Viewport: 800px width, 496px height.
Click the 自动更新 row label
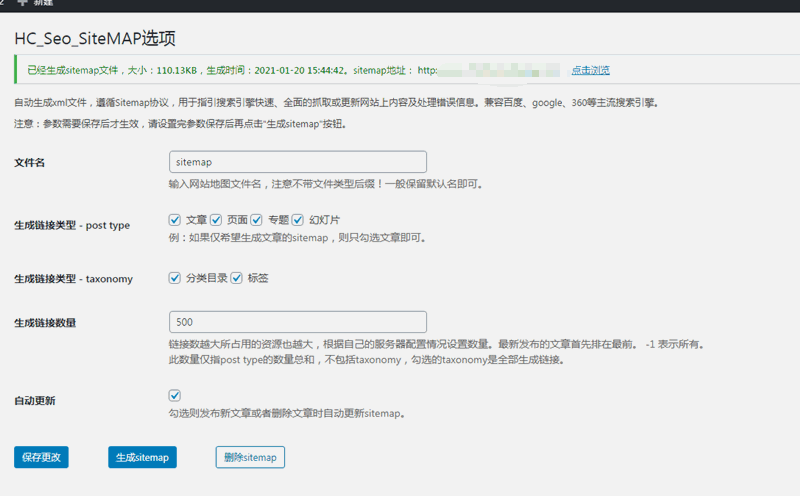coord(35,400)
